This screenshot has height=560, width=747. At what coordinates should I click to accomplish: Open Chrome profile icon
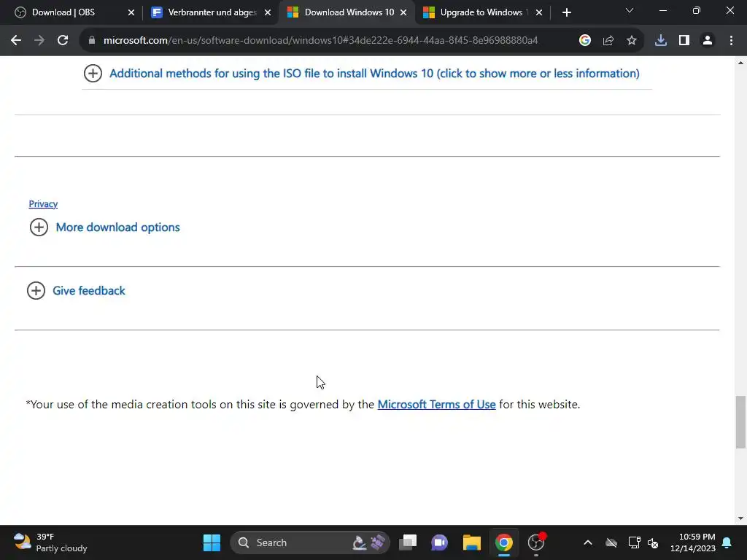pyautogui.click(x=708, y=41)
